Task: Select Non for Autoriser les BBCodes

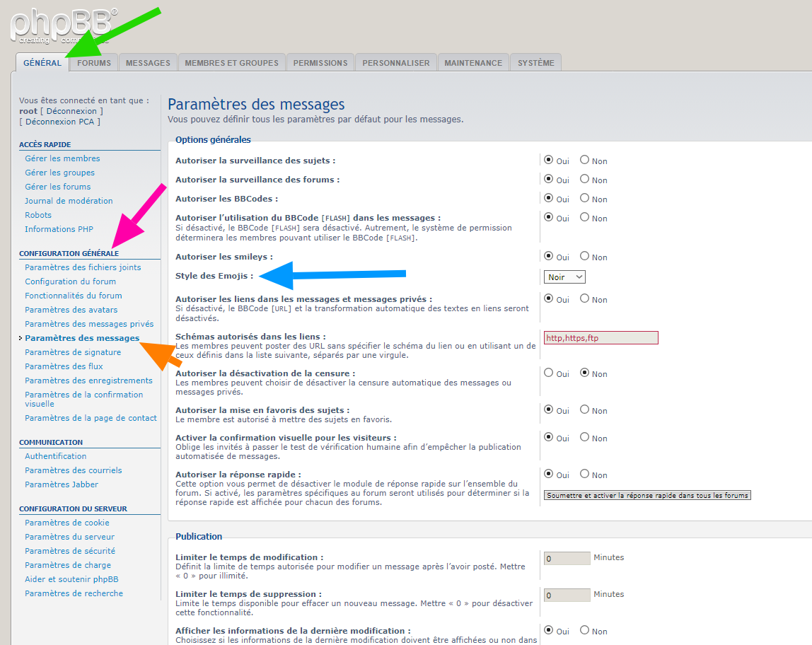Action: pyautogui.click(x=585, y=199)
